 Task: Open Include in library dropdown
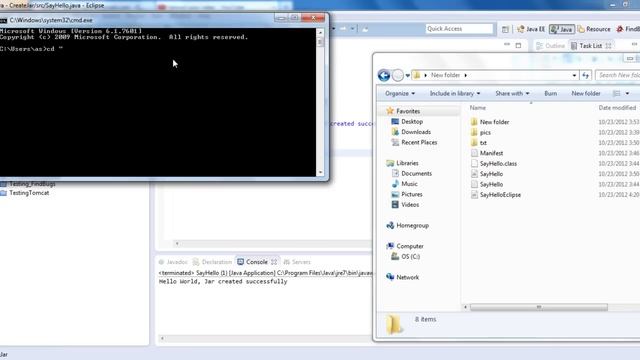point(455,93)
